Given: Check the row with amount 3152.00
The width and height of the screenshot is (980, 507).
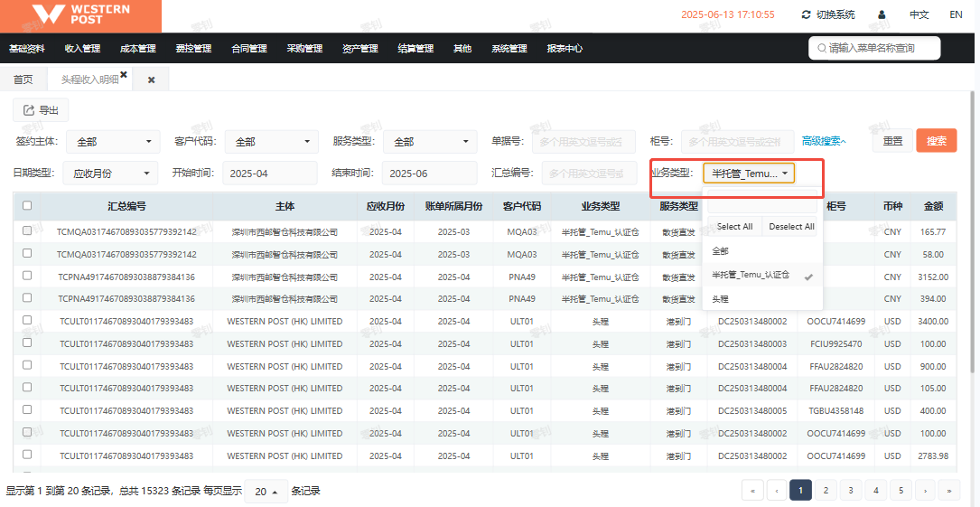Looking at the screenshot, I should 27,276.
